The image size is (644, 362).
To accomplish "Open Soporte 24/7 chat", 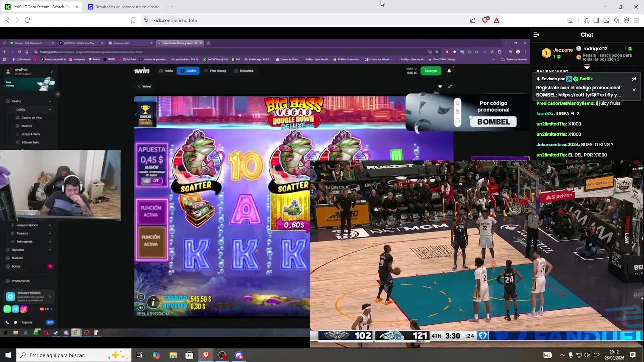I will coord(29,322).
